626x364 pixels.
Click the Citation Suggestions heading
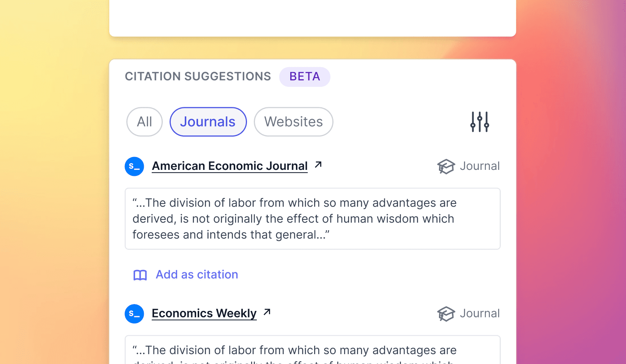[198, 77]
